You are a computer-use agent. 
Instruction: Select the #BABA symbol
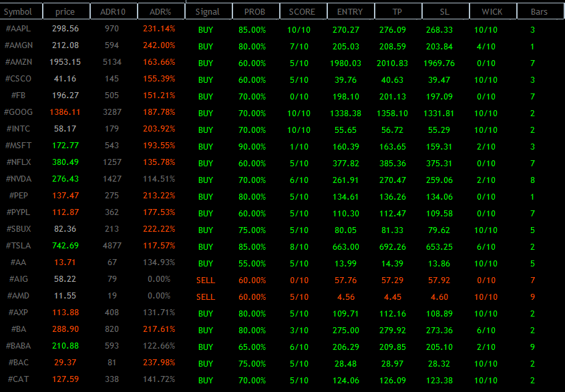19,345
